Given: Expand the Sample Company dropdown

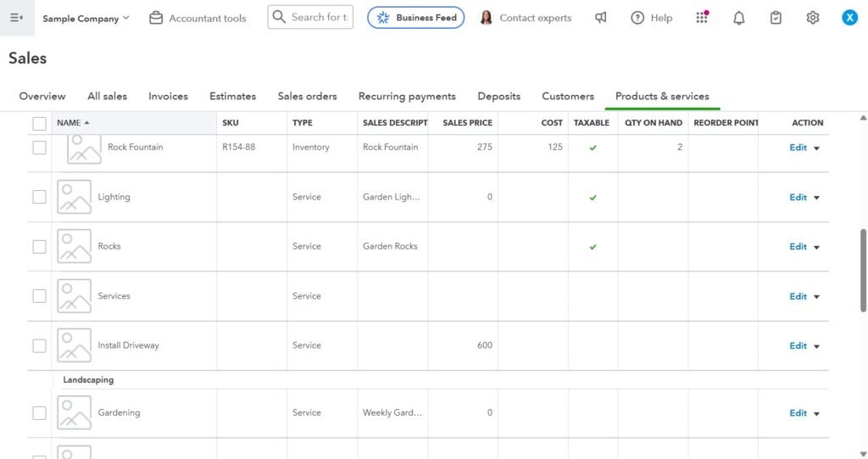Looking at the screenshot, I should coord(86,18).
